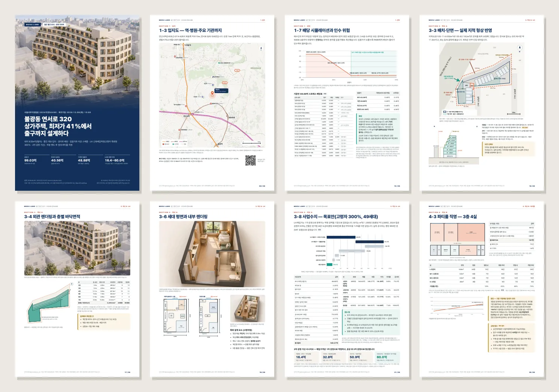The height and width of the screenshot is (392, 559).
Task: Click the '48.88억' figure on the cover
Action: tap(84, 160)
